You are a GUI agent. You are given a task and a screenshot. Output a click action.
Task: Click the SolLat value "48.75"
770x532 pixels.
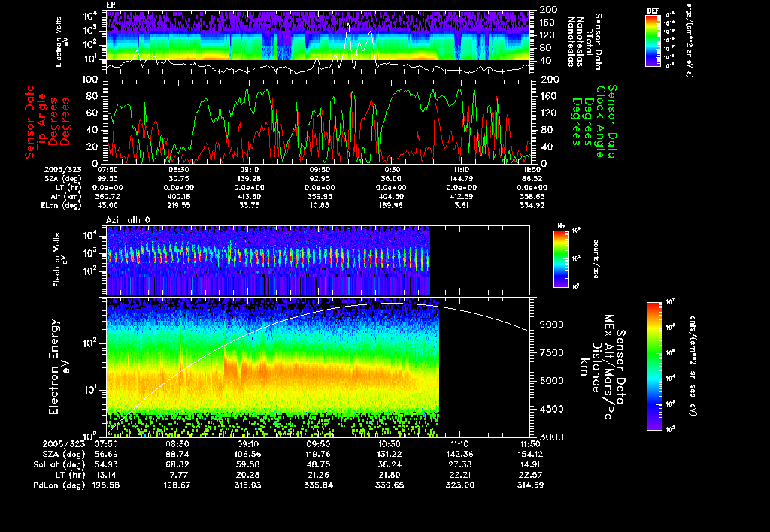(x=318, y=465)
